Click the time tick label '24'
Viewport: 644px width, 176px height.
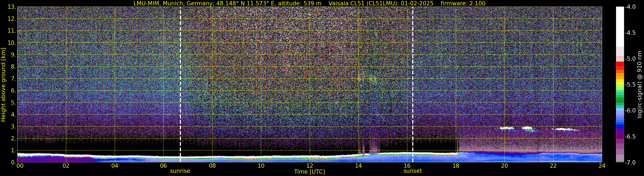click(602, 166)
